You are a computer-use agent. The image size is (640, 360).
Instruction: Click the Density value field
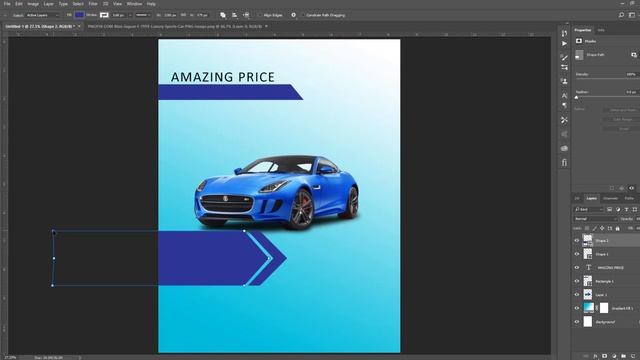coord(631,74)
